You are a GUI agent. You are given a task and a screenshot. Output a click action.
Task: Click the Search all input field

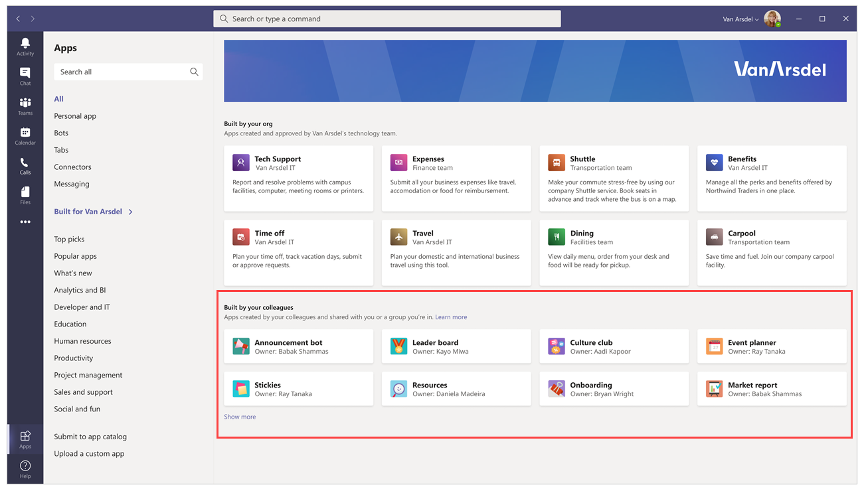pyautogui.click(x=128, y=72)
